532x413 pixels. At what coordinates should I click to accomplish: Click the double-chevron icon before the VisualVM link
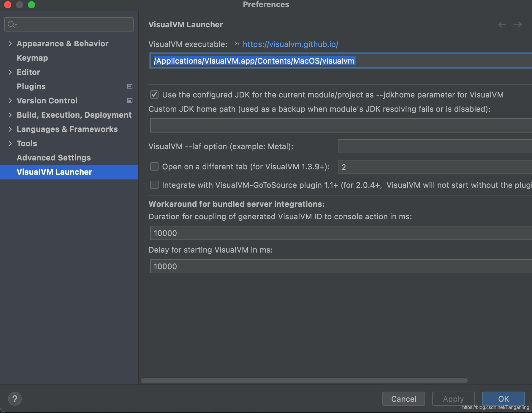click(x=237, y=44)
